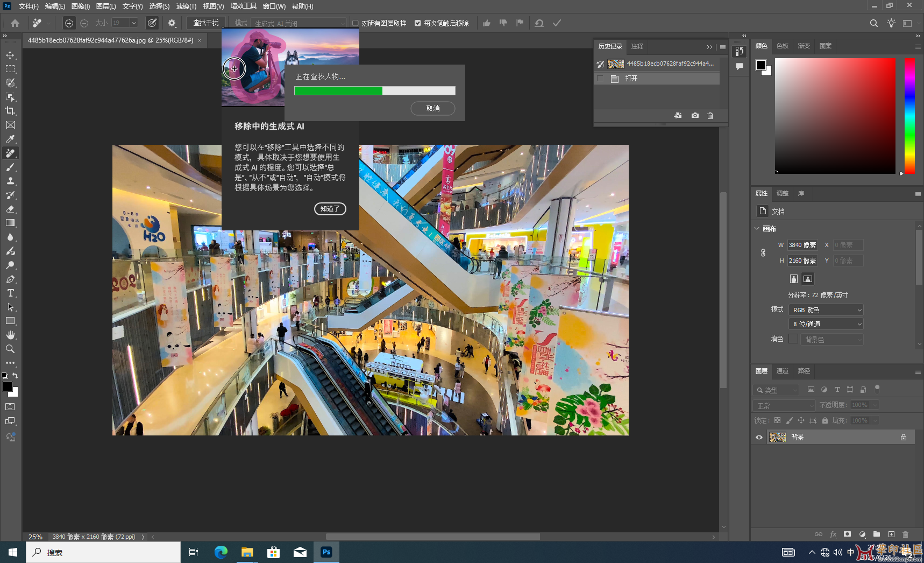This screenshot has height=563, width=924.
Task: Enable 对所有图层取样 checkbox
Action: (356, 23)
